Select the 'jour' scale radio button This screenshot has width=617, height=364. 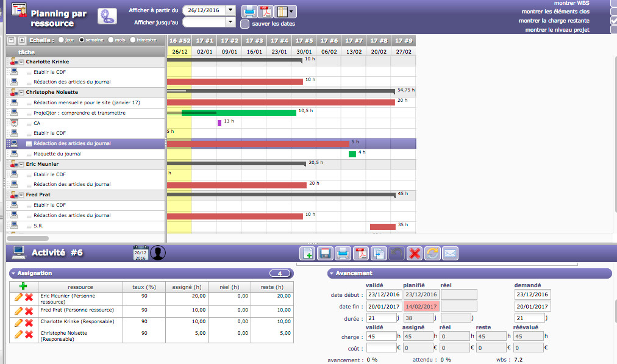[61, 40]
